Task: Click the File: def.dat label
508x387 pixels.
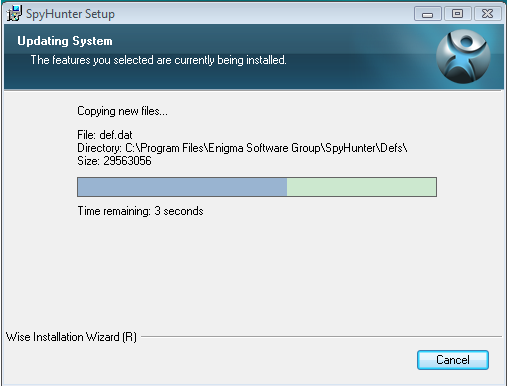Action: (105, 135)
